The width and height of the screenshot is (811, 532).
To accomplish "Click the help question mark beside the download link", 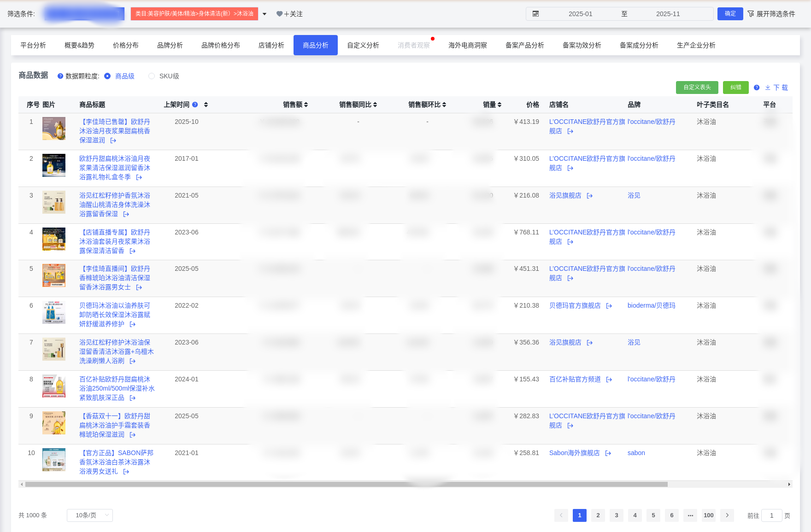I will tap(756, 88).
